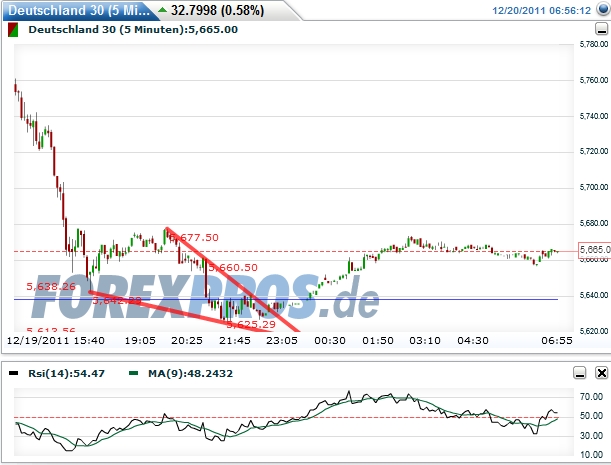Click the Rsi(14):54.47 label

pos(67,373)
